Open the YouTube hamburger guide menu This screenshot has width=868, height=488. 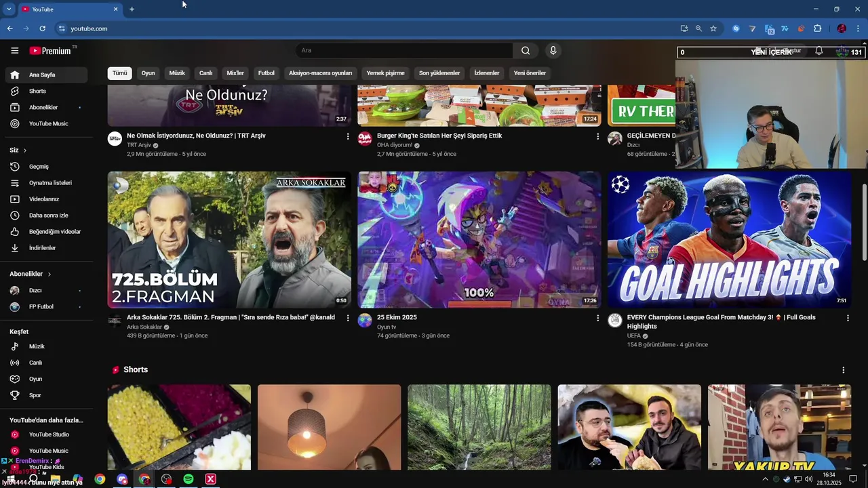coord(14,51)
